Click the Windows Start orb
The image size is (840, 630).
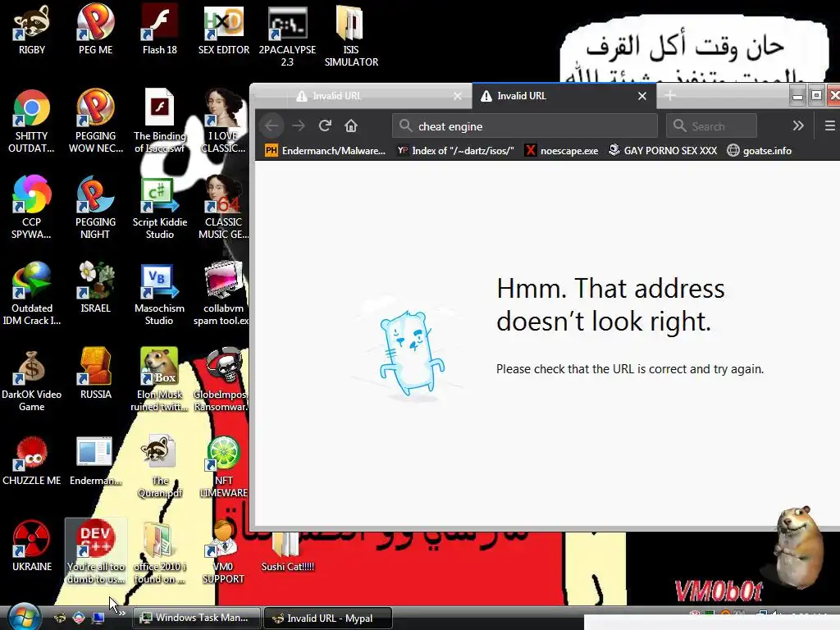[x=24, y=617]
